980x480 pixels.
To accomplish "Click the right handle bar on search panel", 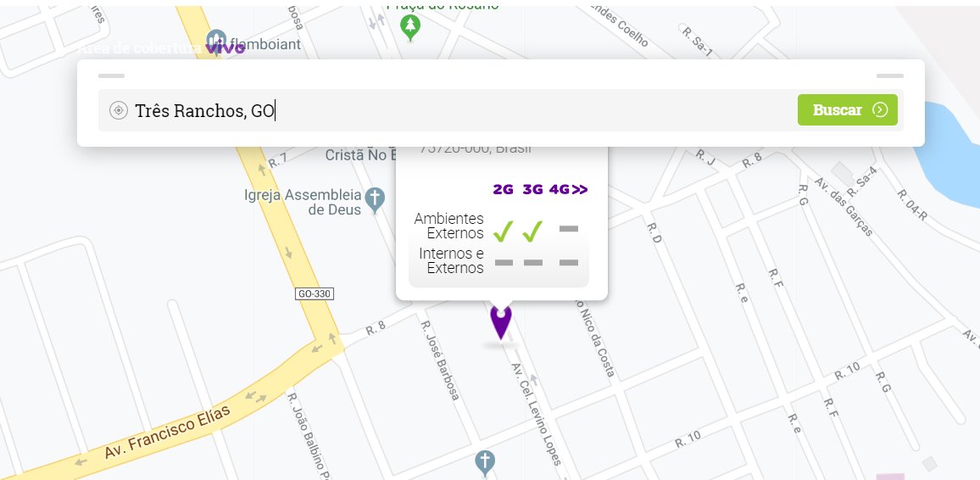I will (889, 75).
